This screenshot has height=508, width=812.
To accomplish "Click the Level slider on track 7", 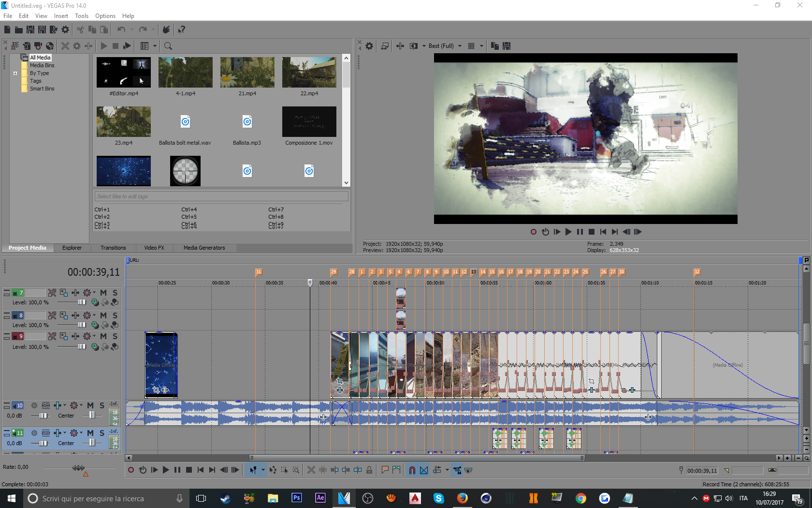I will (72, 302).
